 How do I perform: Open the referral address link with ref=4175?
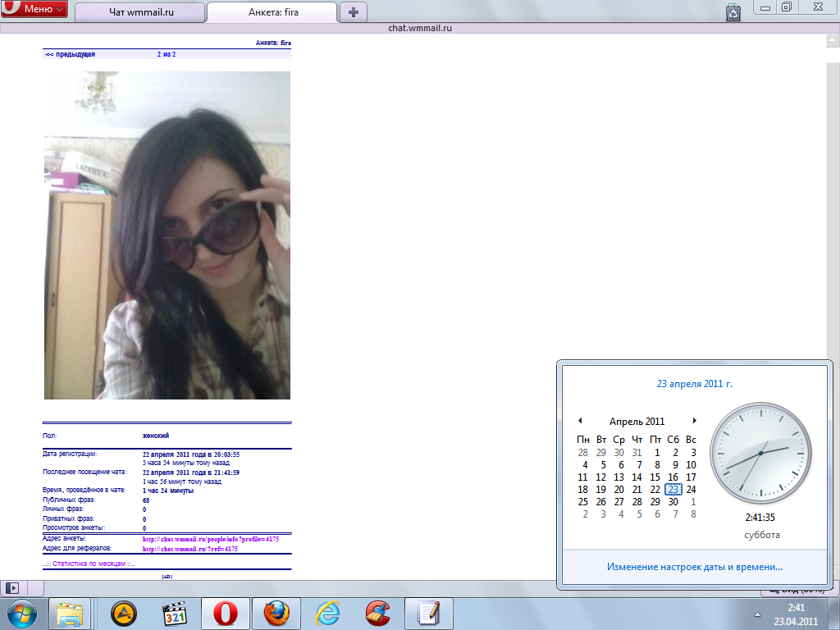[190, 549]
